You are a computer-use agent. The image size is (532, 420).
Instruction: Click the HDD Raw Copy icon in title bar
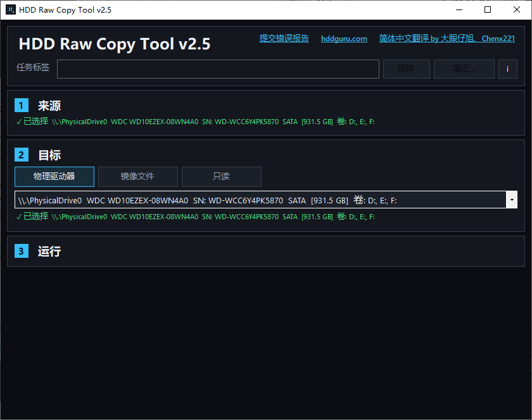(x=9, y=10)
